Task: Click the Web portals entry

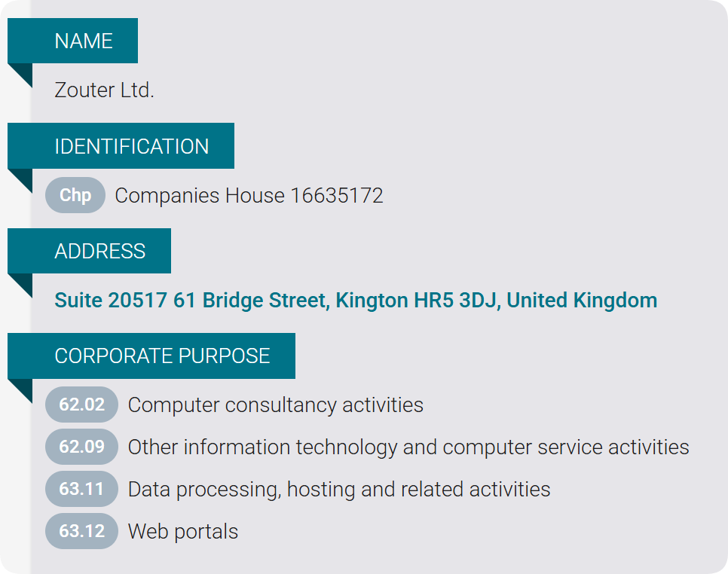Action: click(x=183, y=531)
